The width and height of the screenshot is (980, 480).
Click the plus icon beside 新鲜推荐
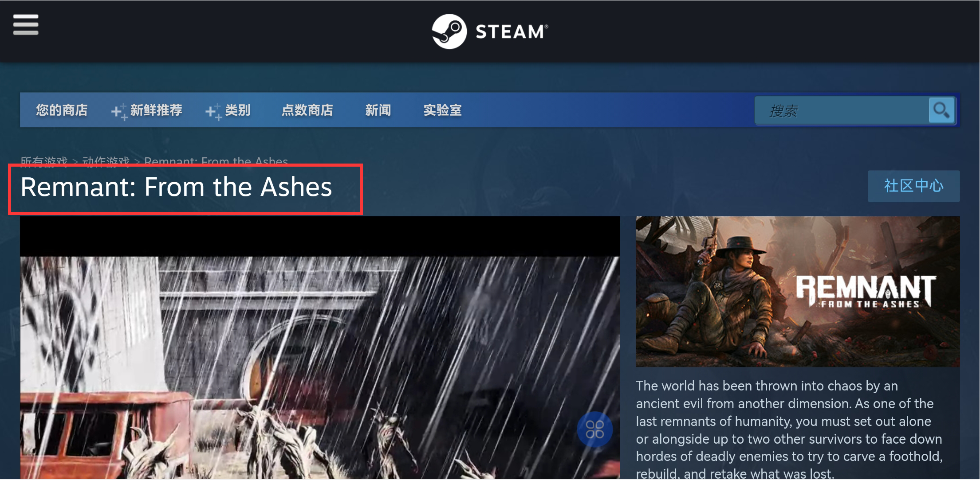pyautogui.click(x=119, y=112)
